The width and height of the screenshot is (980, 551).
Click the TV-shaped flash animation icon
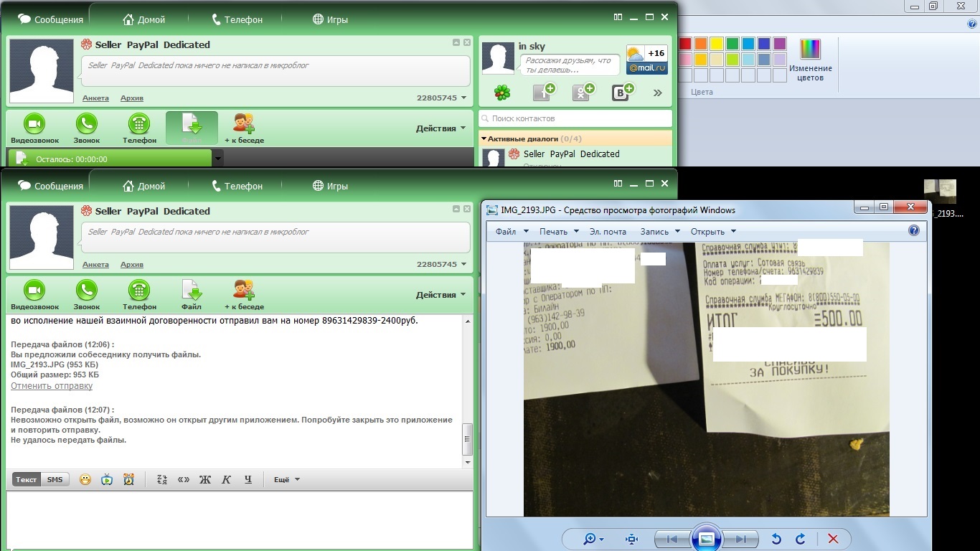click(107, 479)
